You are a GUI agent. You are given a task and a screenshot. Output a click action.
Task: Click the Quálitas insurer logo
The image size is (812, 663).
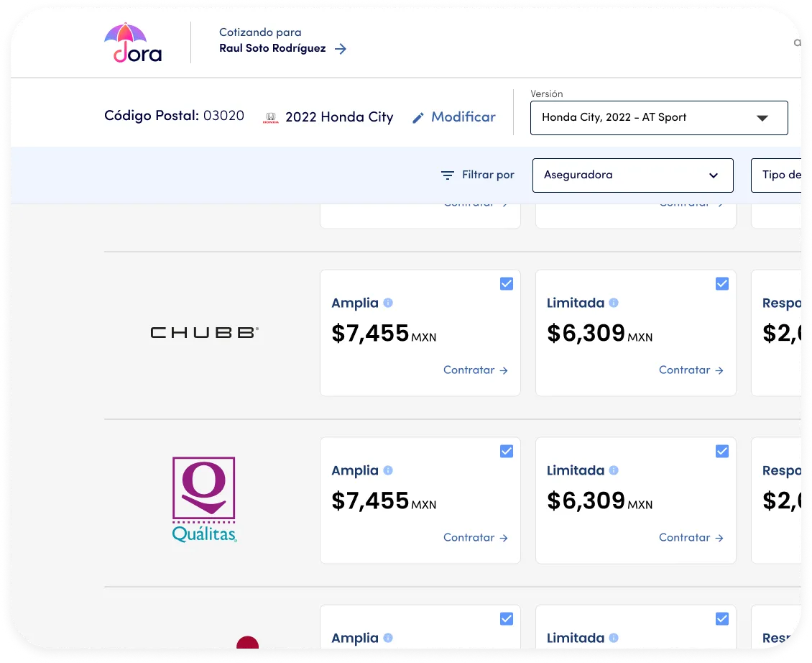(x=204, y=499)
